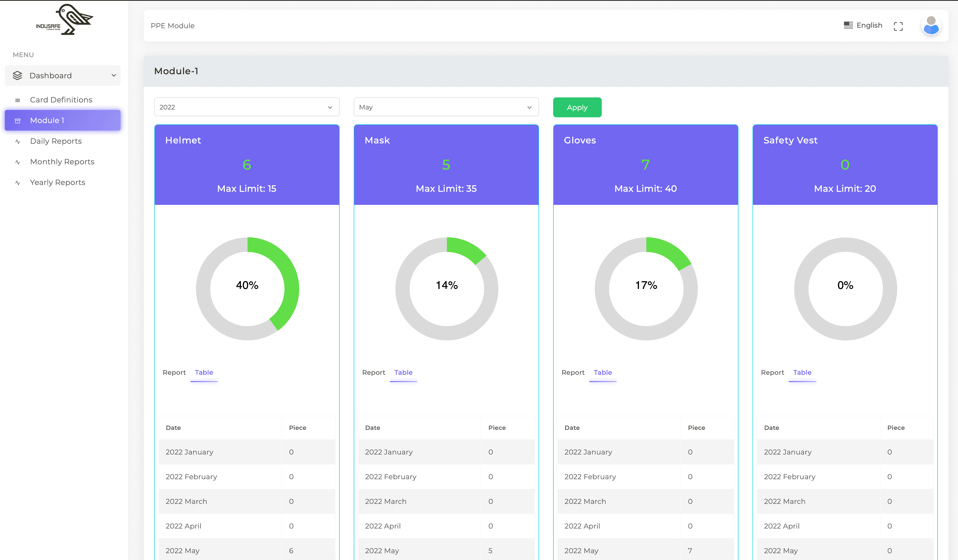Select Table tab in Gloves card

coord(602,373)
